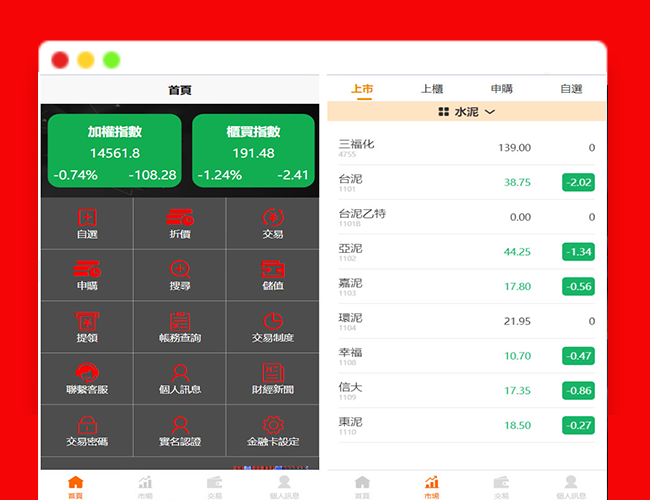Viewport: 650px width, 500px height.
Task: Select the 嘉泥 stock row
Action: pyautogui.click(x=466, y=286)
